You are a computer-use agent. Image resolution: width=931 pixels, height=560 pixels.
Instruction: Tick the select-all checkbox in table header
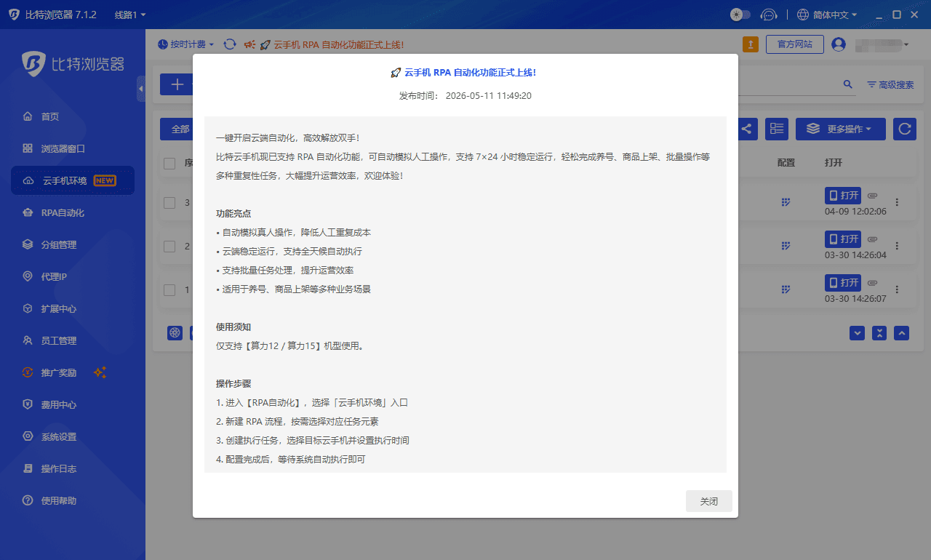169,163
